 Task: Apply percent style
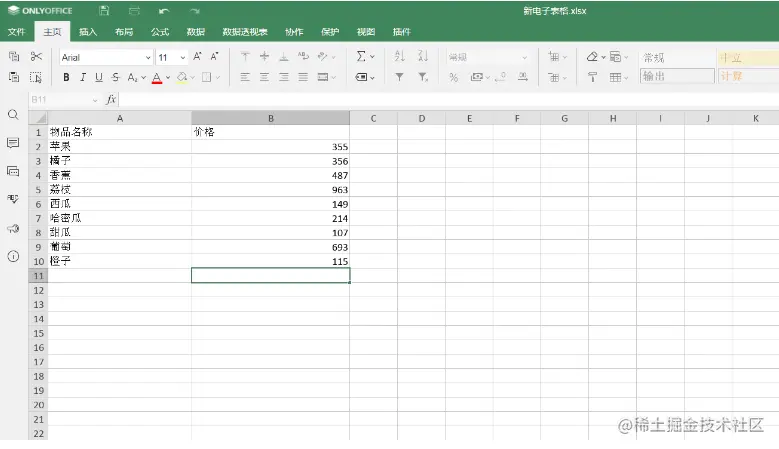(454, 77)
